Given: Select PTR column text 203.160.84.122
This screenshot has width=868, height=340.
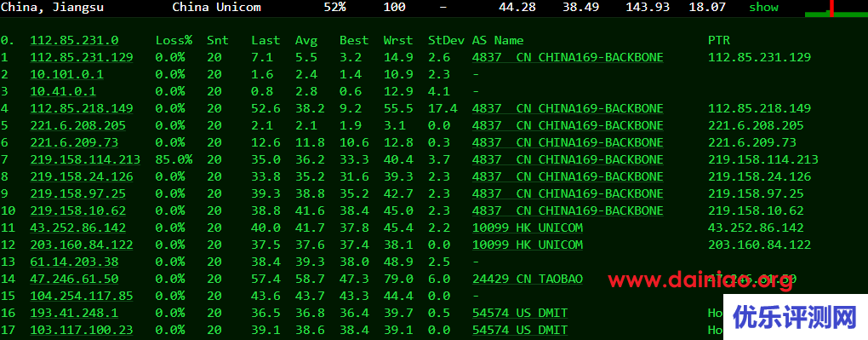Looking at the screenshot, I should coord(759,245).
